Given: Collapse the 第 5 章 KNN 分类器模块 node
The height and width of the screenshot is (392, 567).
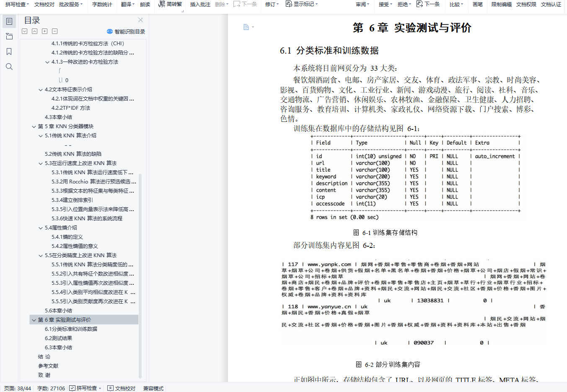Looking at the screenshot, I should pos(34,126).
